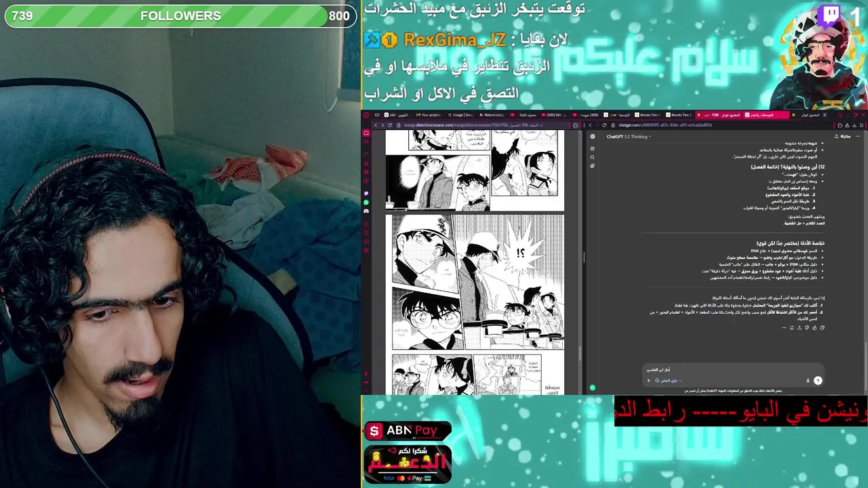Go back in the ChatGPT pane

pyautogui.click(x=590, y=125)
